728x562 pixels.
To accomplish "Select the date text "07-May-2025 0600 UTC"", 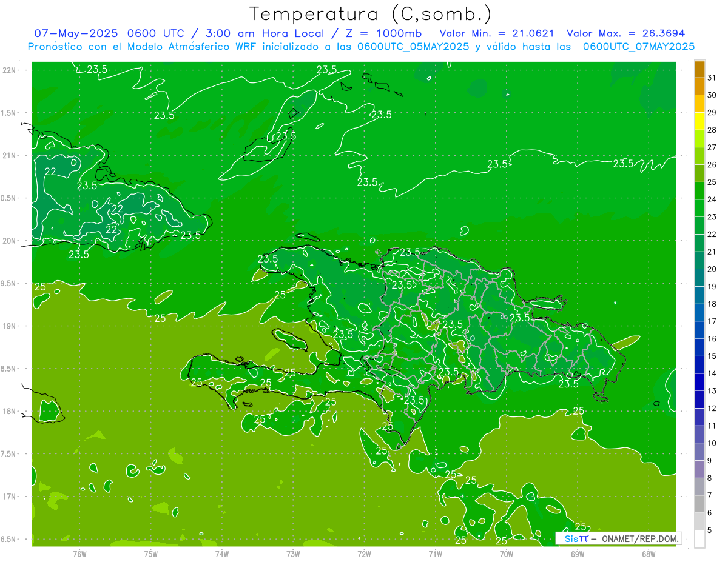I will [x=107, y=33].
